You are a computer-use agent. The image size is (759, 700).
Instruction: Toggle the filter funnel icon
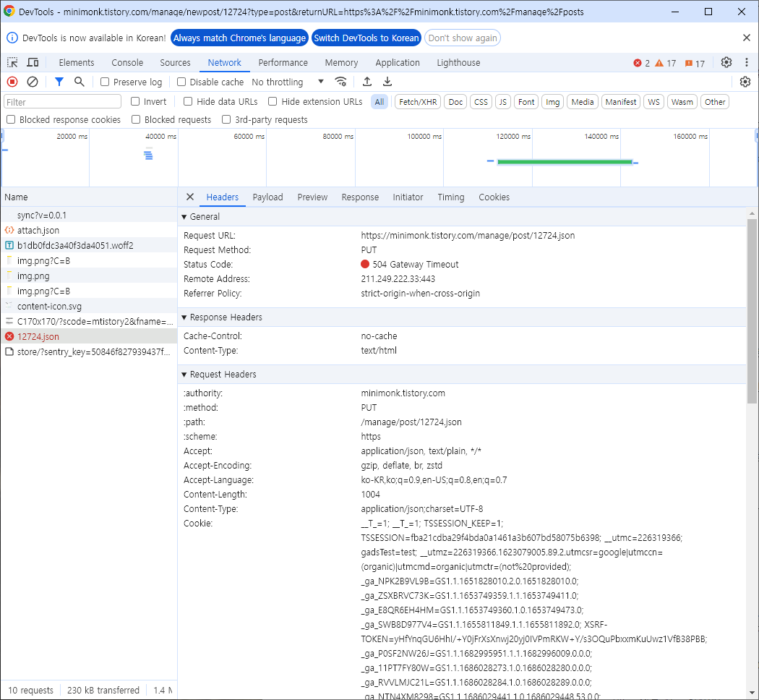59,82
